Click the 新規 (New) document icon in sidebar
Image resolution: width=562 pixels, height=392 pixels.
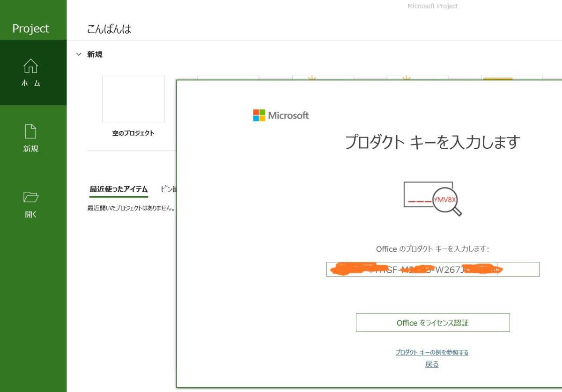31,131
